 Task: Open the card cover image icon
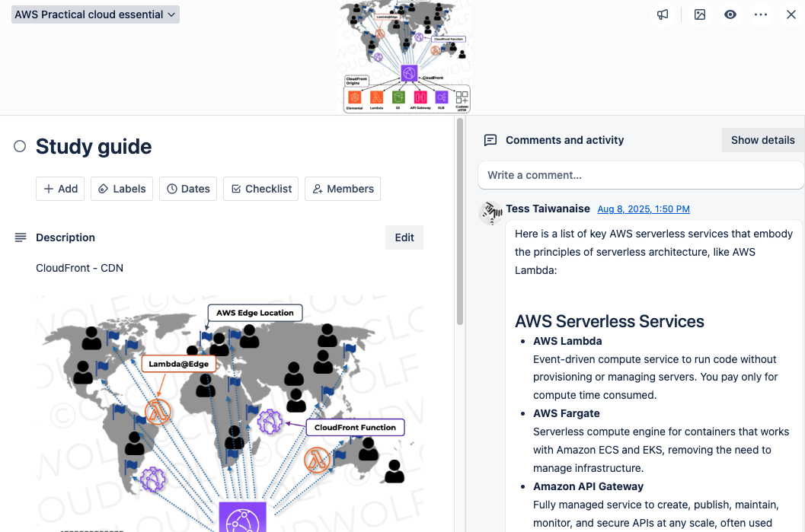click(700, 14)
